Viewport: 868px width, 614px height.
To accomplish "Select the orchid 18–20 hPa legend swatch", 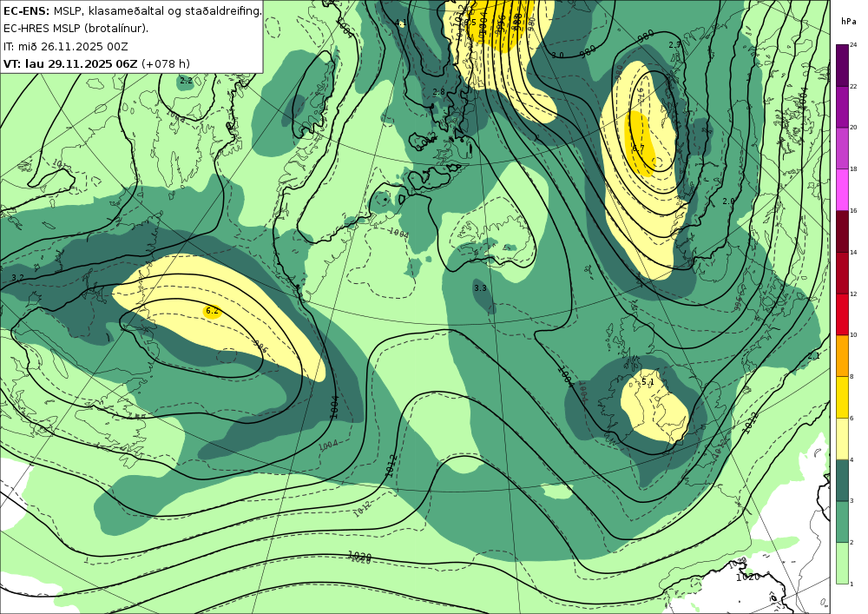I will (842, 148).
